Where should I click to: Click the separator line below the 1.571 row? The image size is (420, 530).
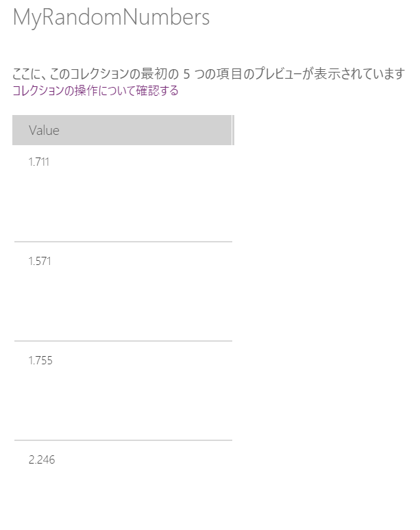click(x=123, y=341)
